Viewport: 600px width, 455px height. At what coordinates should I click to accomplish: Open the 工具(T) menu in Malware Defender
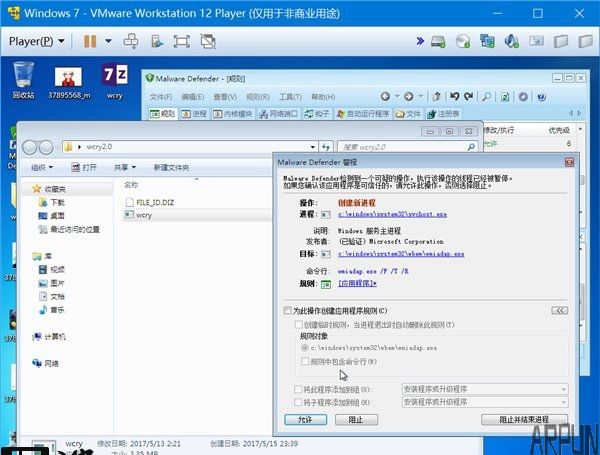pyautogui.click(x=290, y=96)
